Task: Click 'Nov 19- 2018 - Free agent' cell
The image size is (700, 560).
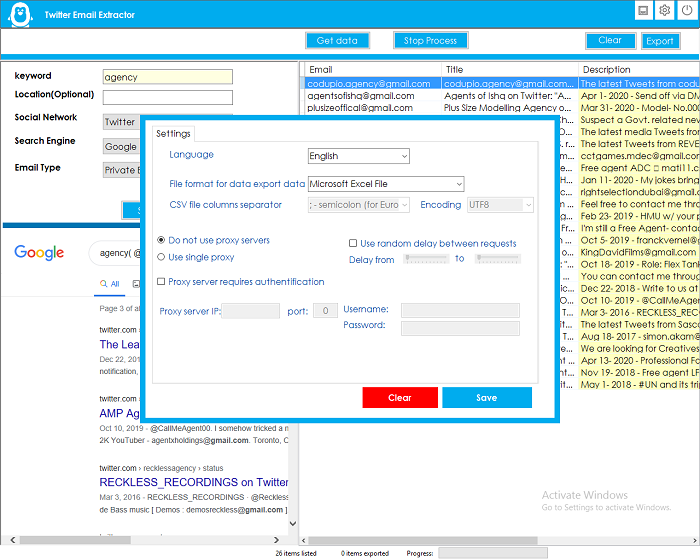Action: coord(639,372)
